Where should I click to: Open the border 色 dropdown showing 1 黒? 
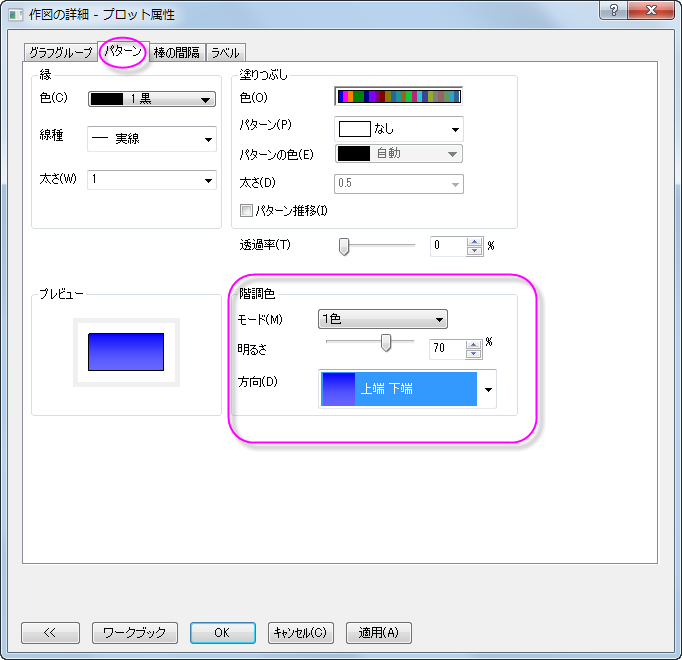pyautogui.click(x=152, y=99)
